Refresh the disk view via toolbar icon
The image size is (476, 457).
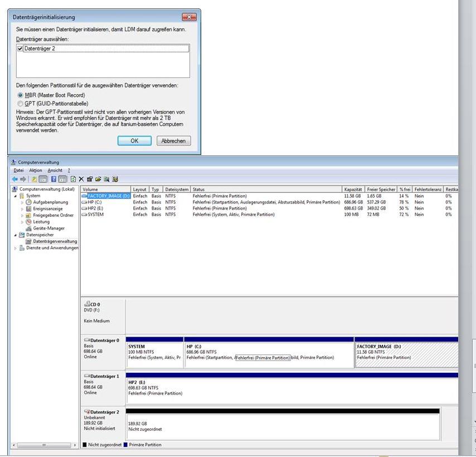pos(73,179)
